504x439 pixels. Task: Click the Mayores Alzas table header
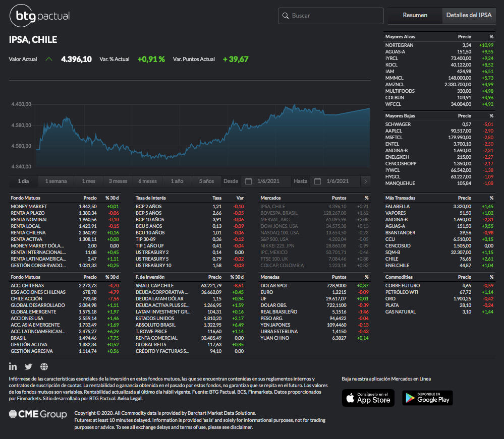[439, 37]
